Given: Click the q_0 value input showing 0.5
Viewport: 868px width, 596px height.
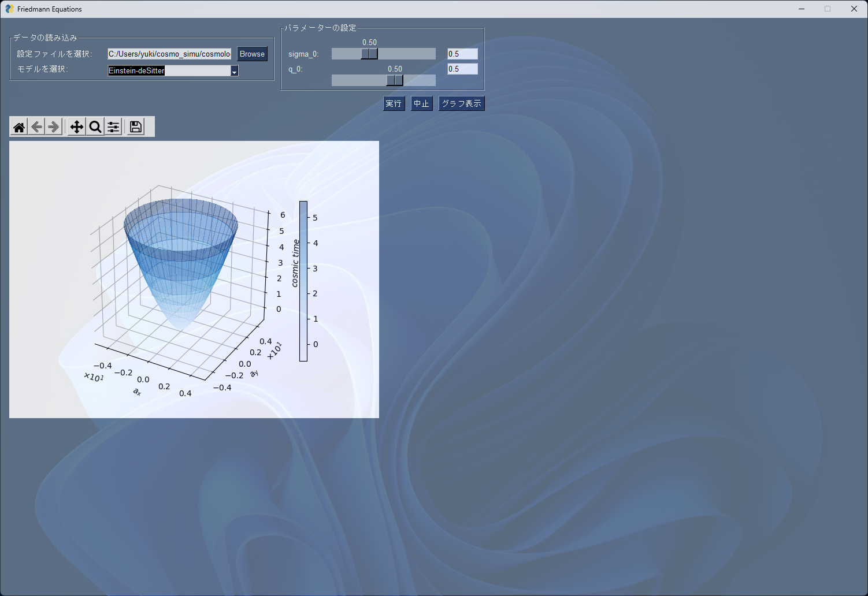Looking at the screenshot, I should tap(462, 68).
